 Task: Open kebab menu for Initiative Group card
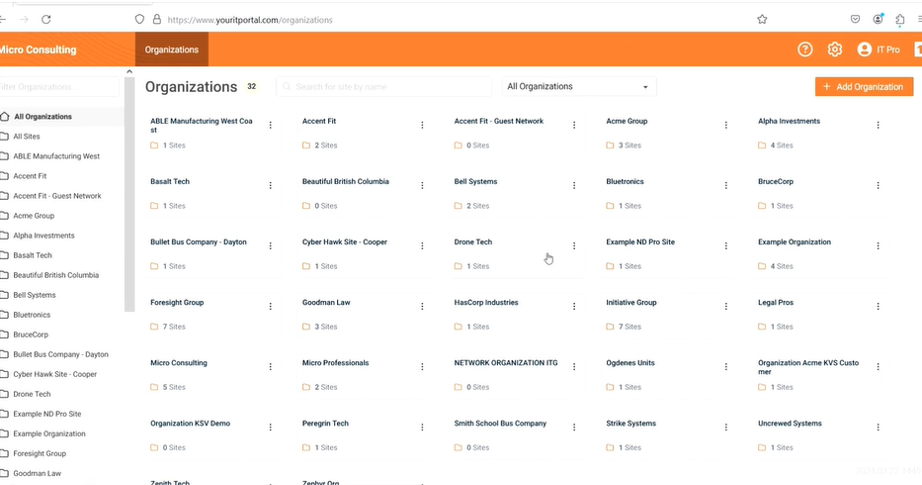click(x=726, y=307)
